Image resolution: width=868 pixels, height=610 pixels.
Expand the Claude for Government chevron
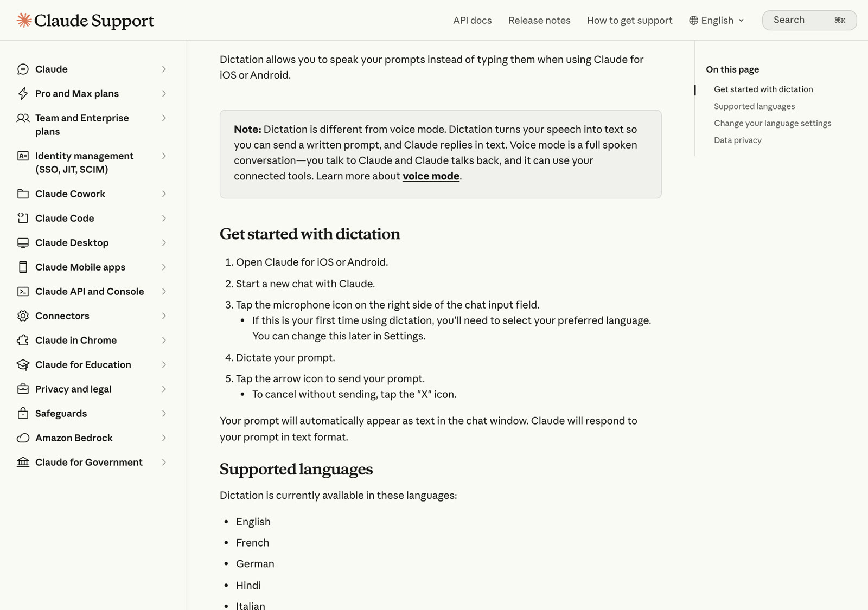pyautogui.click(x=164, y=462)
